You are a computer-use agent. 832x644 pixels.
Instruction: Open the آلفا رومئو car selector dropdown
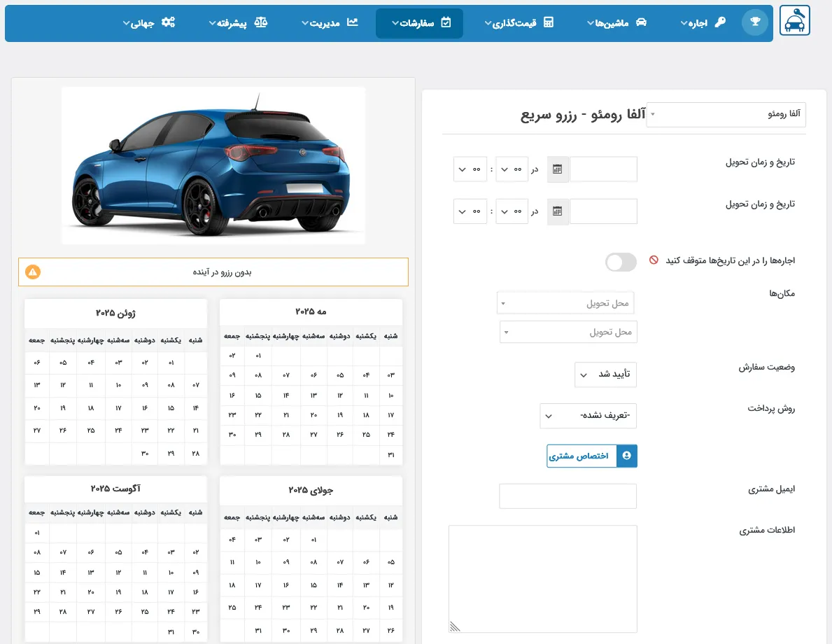click(x=726, y=114)
